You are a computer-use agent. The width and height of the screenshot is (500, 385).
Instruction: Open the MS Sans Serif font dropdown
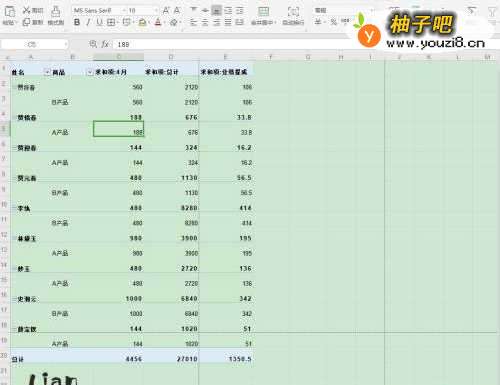[x=124, y=10]
